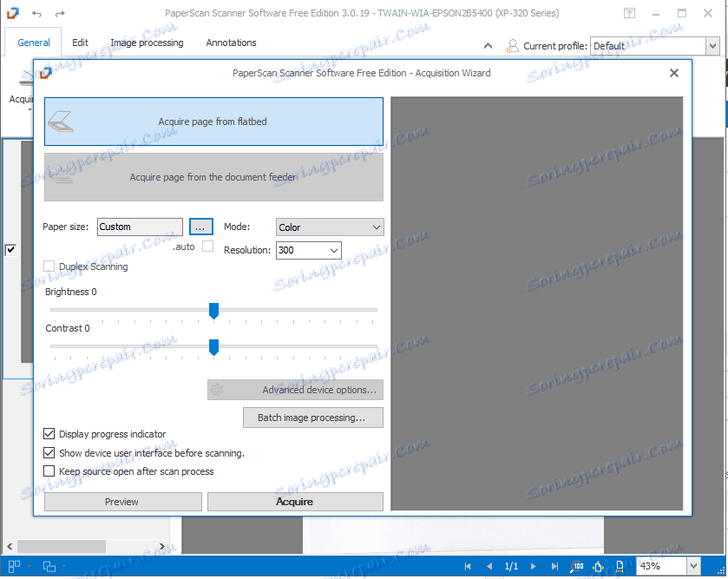
Task: Click the window arrangement icon in status bar
Action: click(49, 566)
